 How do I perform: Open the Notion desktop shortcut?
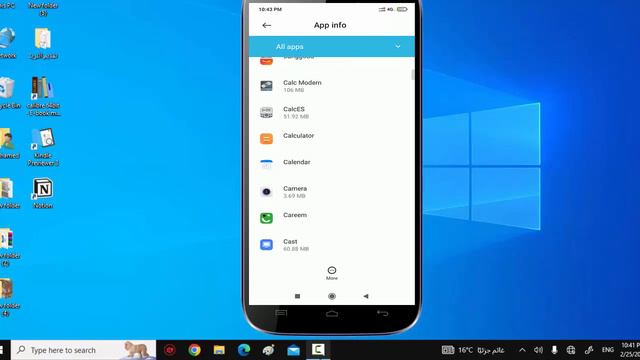tap(43, 193)
